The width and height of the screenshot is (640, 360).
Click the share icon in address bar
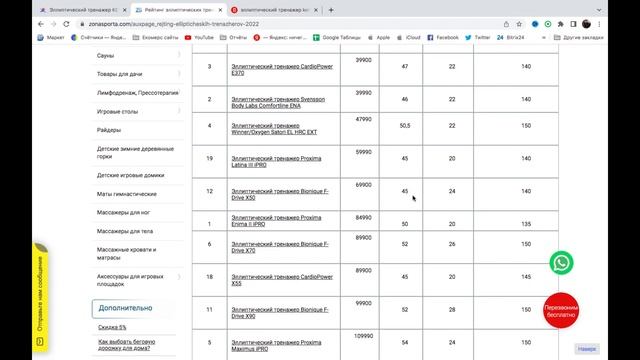coord(506,24)
